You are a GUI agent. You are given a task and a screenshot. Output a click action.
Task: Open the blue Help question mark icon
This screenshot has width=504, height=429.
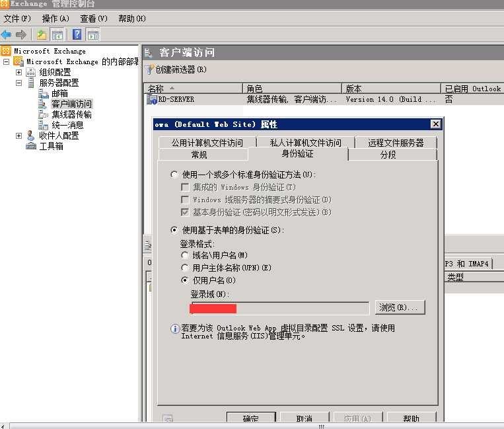click(77, 34)
